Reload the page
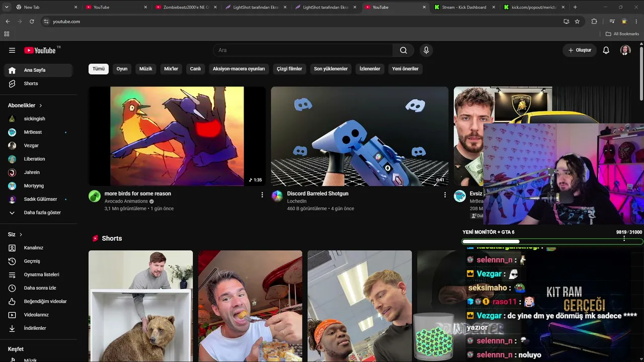The height and width of the screenshot is (362, 644). [x=32, y=22]
